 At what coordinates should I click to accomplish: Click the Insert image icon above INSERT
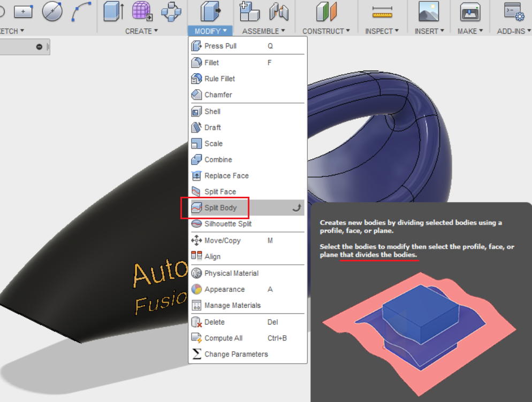coord(429,12)
